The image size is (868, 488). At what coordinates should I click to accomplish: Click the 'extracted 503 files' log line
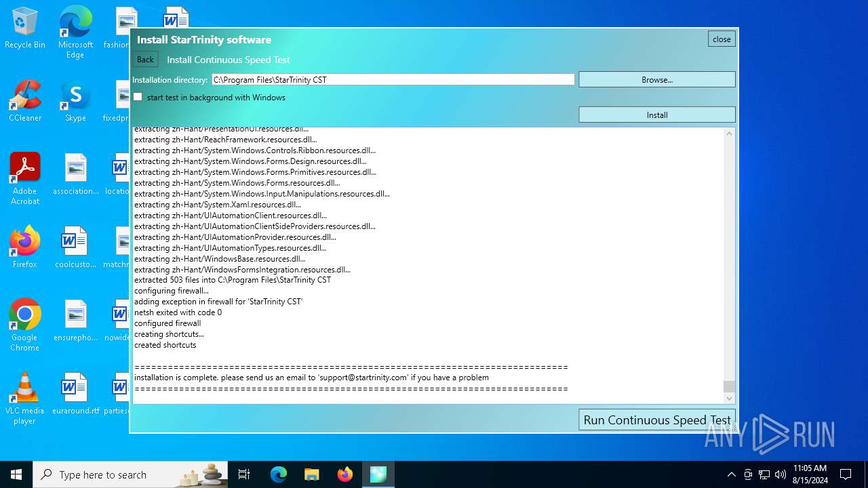tap(233, 280)
